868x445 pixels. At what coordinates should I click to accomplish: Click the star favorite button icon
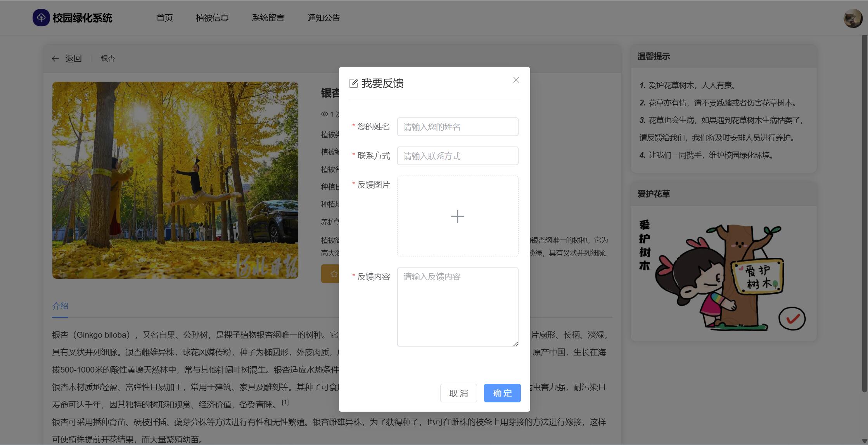(334, 274)
